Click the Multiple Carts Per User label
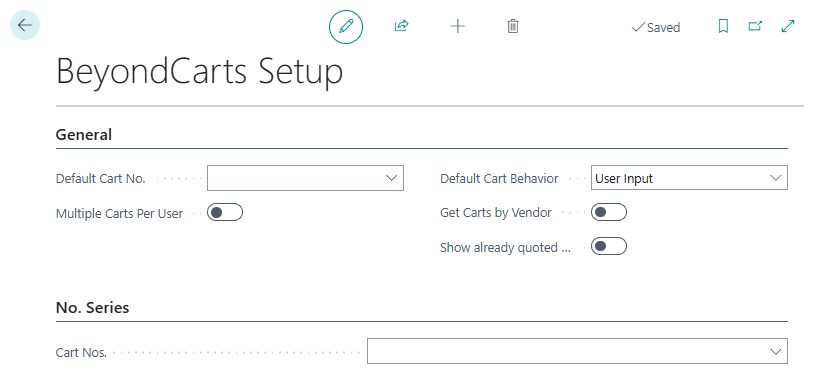The height and width of the screenshot is (385, 833). coord(119,213)
